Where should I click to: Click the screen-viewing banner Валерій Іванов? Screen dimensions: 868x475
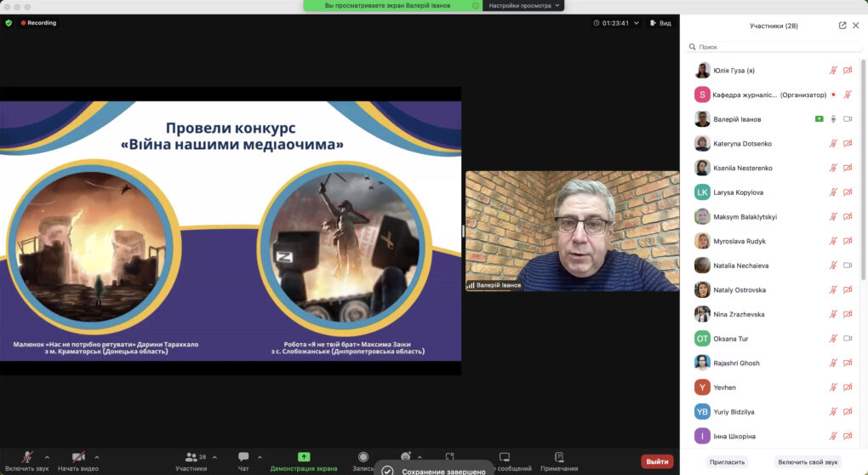point(392,6)
